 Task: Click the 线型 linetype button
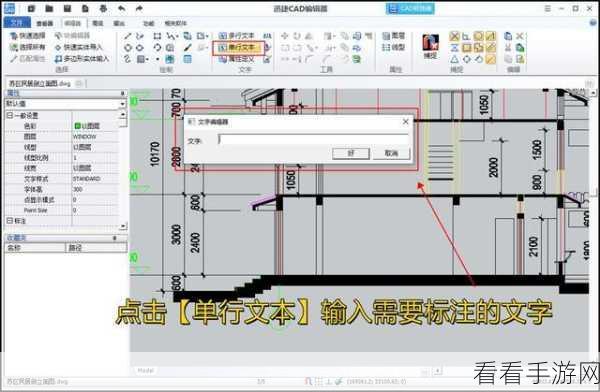coord(393,47)
